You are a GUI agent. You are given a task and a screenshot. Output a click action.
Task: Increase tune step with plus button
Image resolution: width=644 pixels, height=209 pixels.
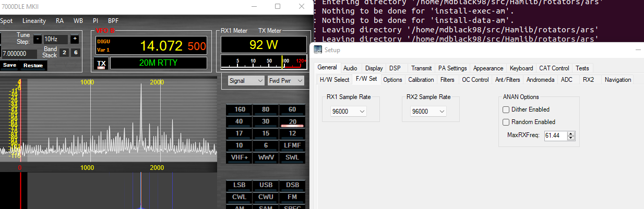pyautogui.click(x=75, y=39)
